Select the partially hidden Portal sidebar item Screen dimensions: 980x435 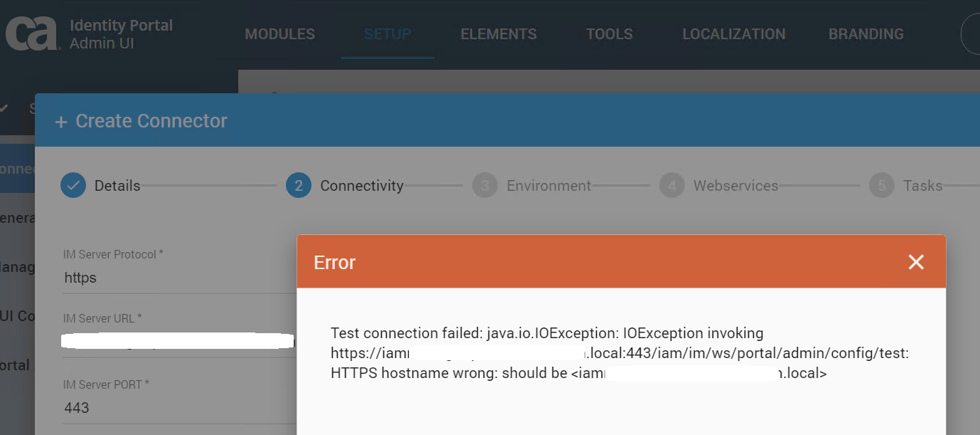coord(16,365)
